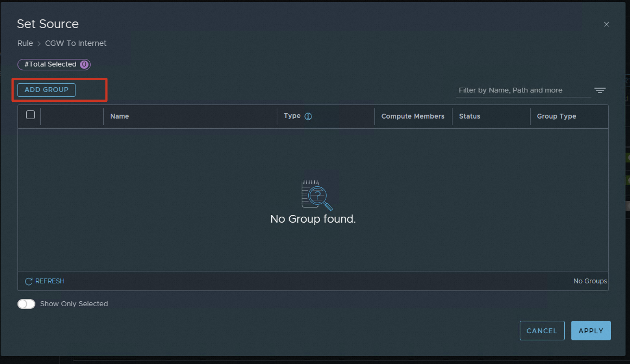Click the #Total Selected pill label
This screenshot has height=364, width=630.
point(50,64)
